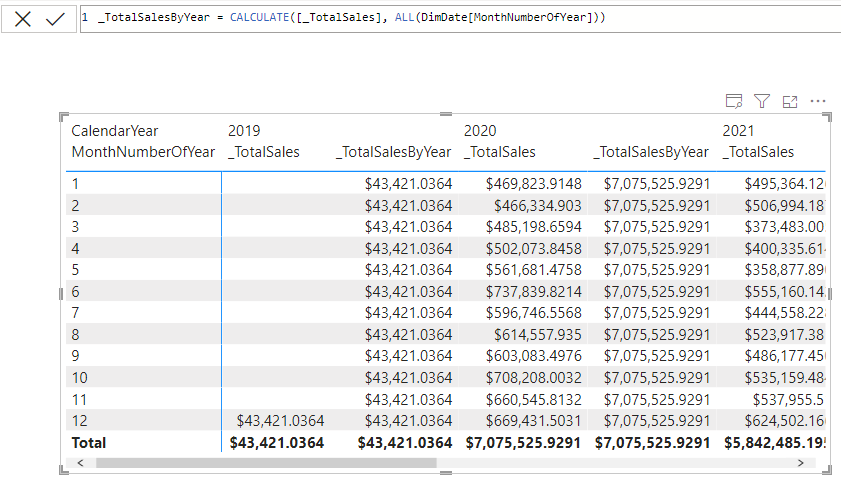The height and width of the screenshot is (481, 841).
Task: Click 2020 _TotalSales total $7,075,525.9291
Action: [x=523, y=443]
